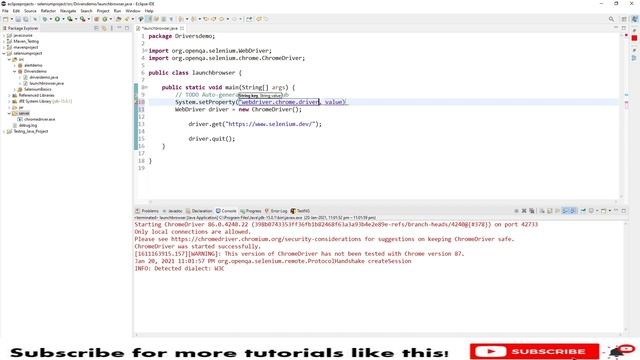Open the Refactor menu
This screenshot has width=640, height=360.
48,11
